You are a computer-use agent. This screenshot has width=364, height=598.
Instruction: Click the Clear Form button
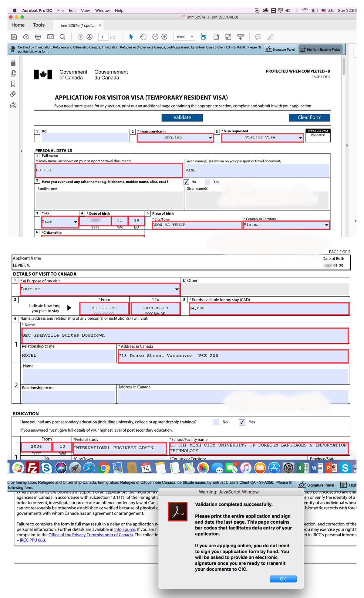(309, 117)
